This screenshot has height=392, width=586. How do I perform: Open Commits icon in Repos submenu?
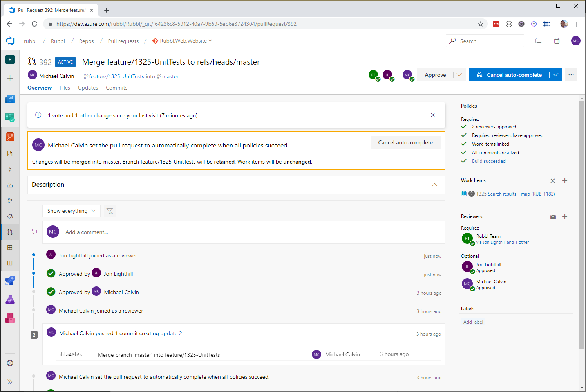click(x=10, y=169)
